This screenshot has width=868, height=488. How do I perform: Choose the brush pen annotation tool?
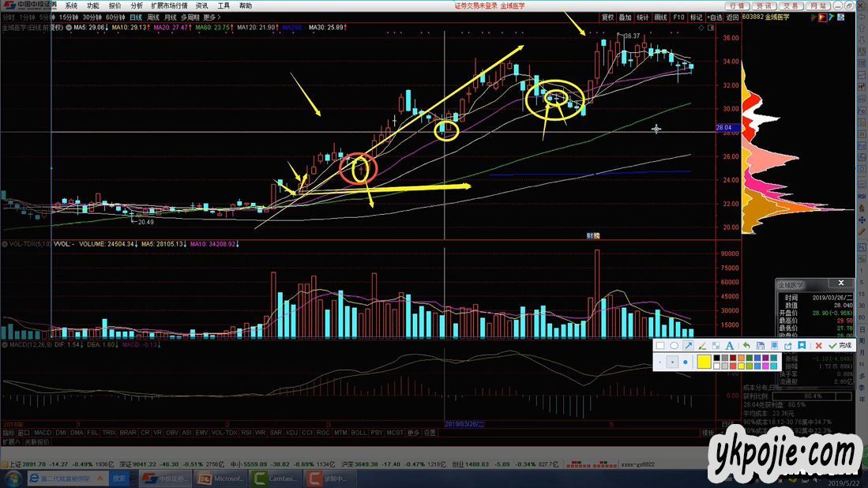tap(701, 346)
